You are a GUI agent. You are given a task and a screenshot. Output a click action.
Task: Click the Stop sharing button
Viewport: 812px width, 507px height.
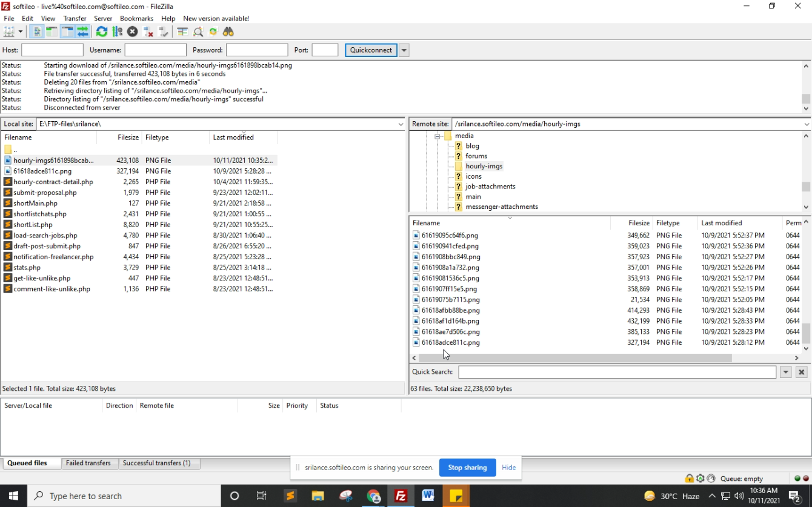(467, 468)
